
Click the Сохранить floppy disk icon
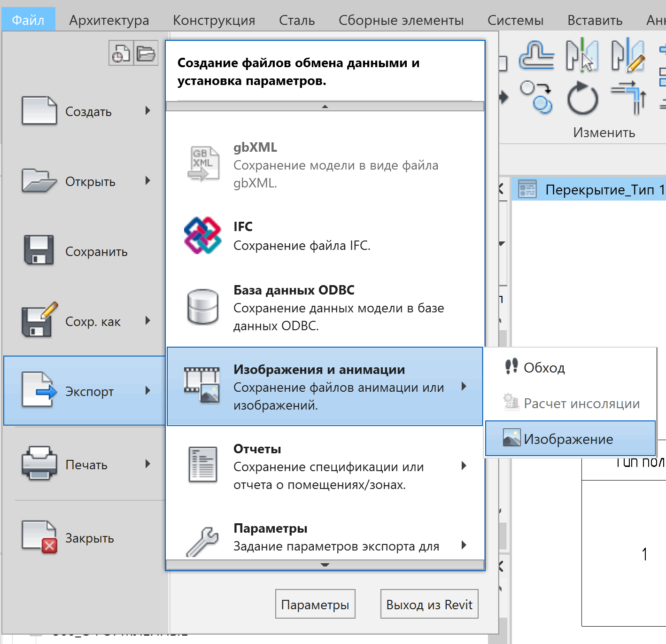coord(39,250)
